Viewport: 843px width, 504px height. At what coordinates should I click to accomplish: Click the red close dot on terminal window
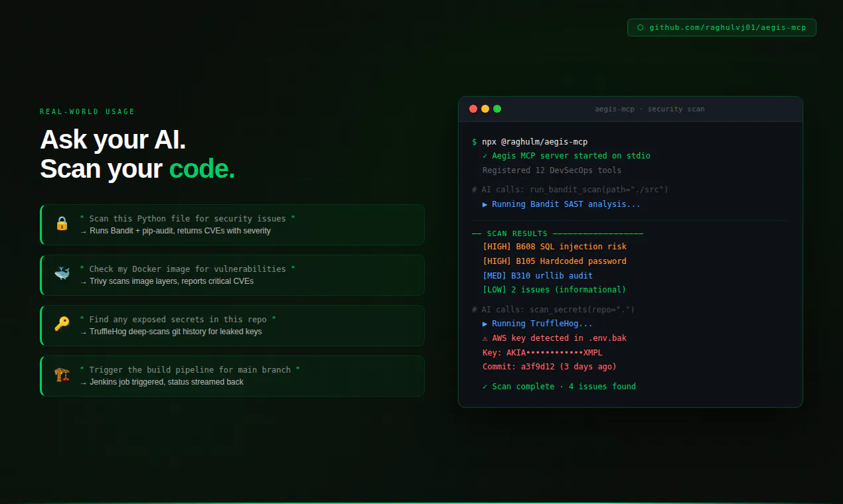click(x=473, y=109)
